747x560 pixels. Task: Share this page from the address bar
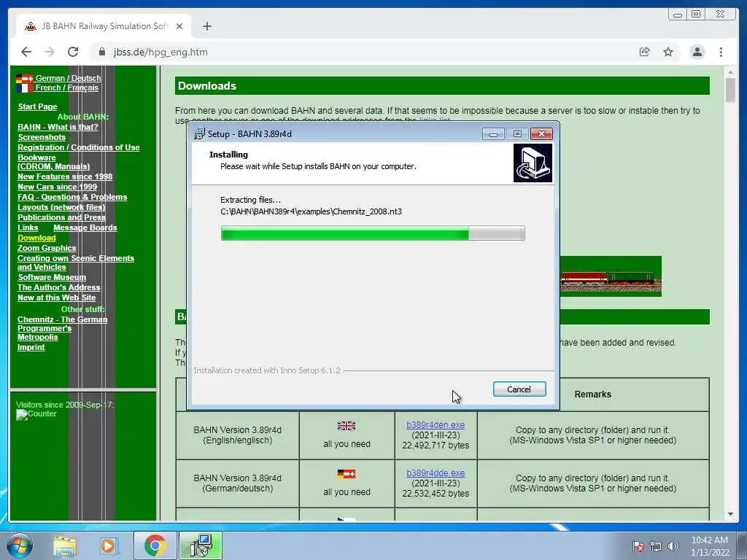coord(645,52)
